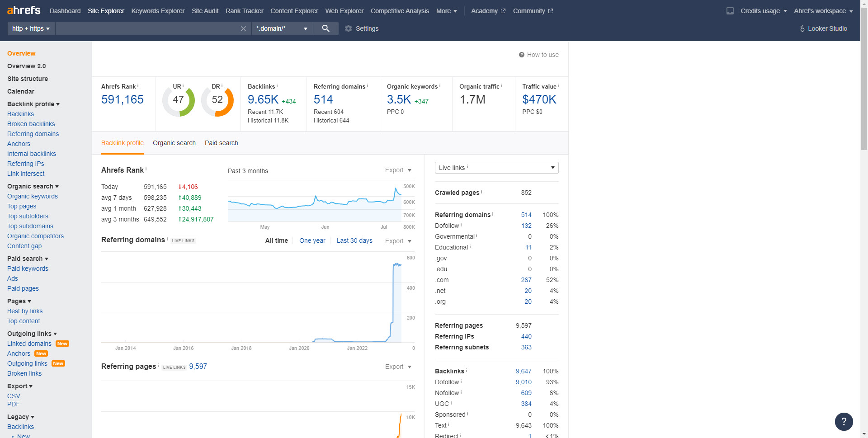The height and width of the screenshot is (438, 868).
Task: Select One year range
Action: 312,240
